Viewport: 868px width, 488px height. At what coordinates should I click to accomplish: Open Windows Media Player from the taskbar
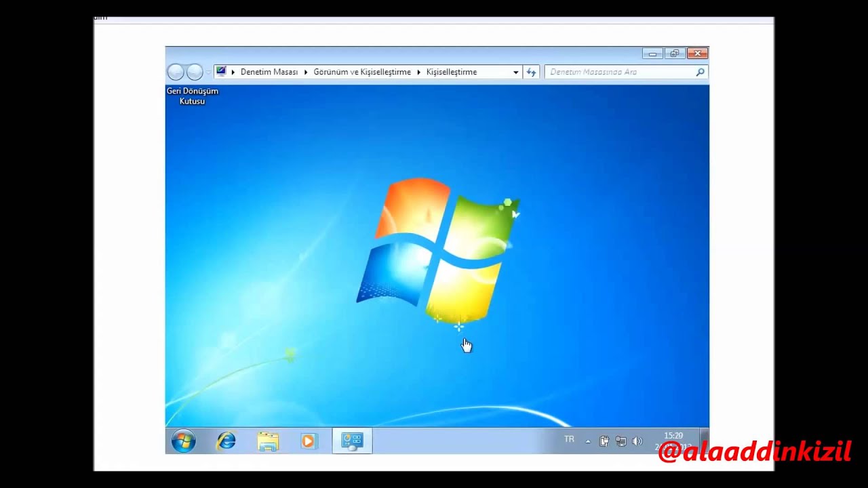tap(308, 441)
